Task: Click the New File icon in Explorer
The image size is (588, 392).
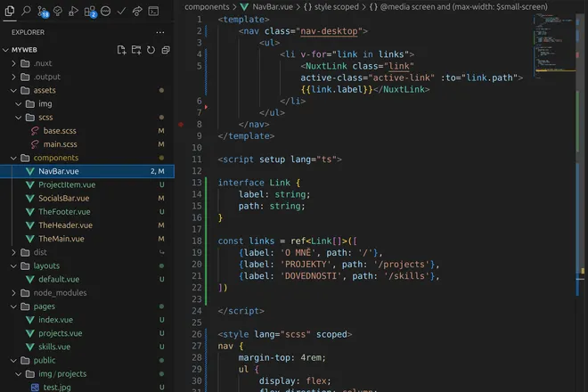Action: pos(121,50)
